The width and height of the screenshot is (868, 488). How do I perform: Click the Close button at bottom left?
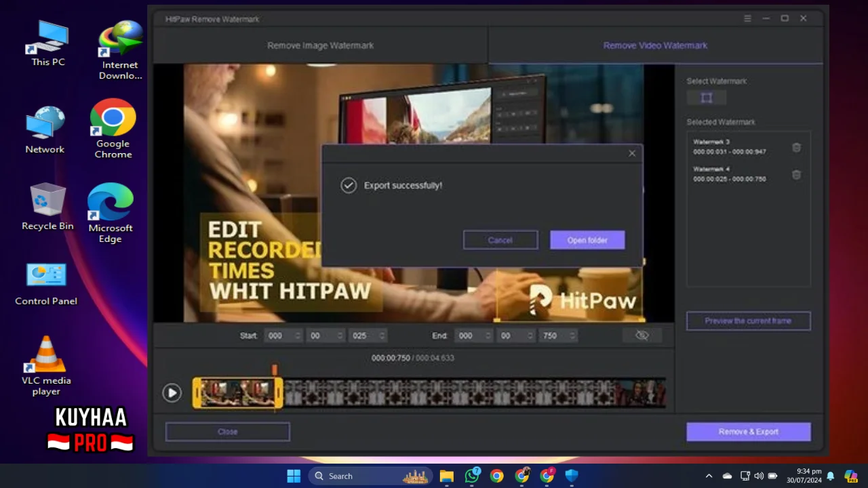click(x=228, y=432)
